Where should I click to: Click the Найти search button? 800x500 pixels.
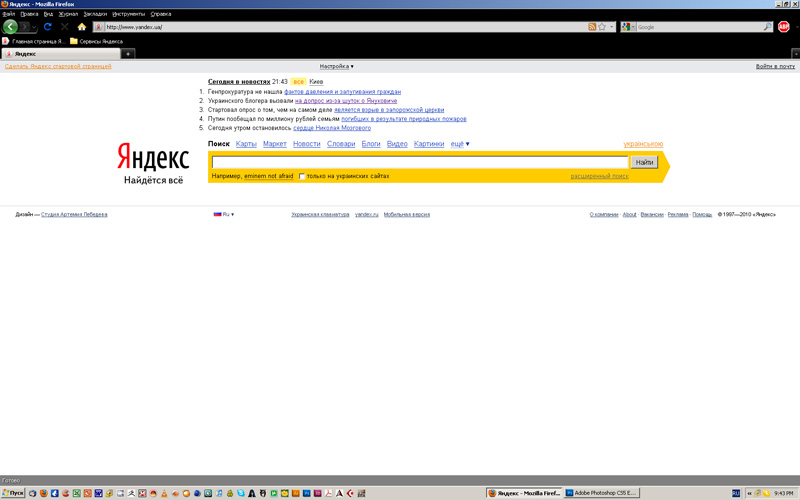coord(644,162)
